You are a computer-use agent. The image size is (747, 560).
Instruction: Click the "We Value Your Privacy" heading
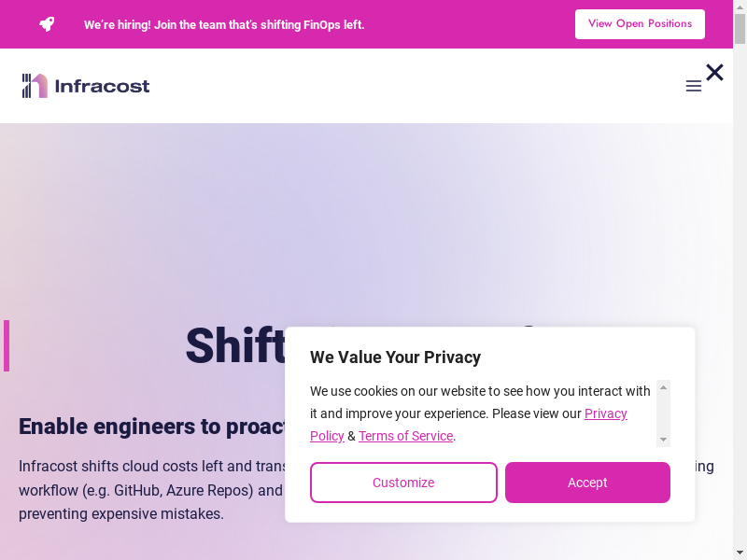pos(395,357)
